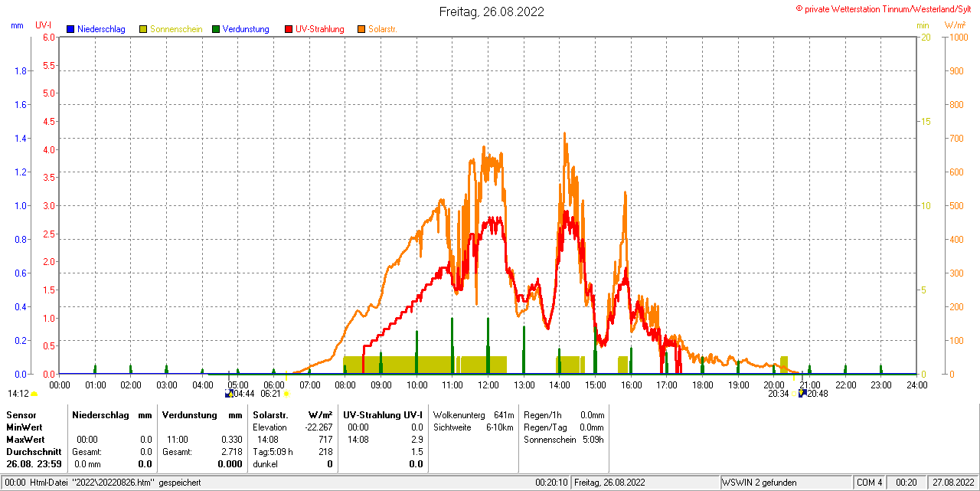Click the chart title Freitag, 26.08.2022
The image size is (980, 491).
492,11
